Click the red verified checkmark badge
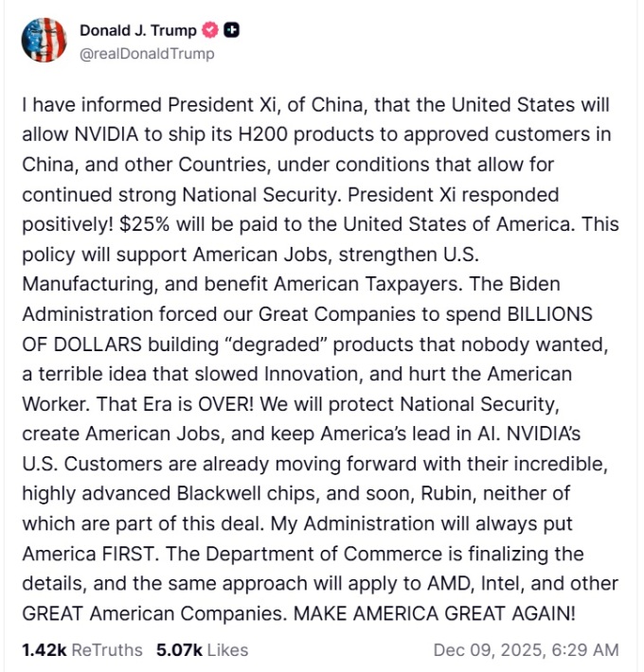 click(209, 30)
